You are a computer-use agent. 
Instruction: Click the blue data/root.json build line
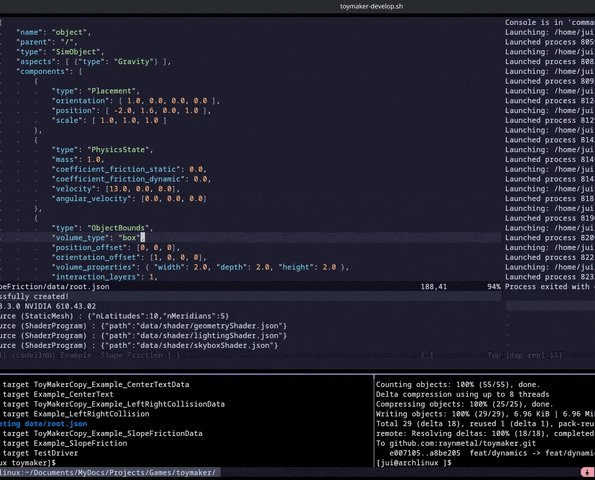43,424
